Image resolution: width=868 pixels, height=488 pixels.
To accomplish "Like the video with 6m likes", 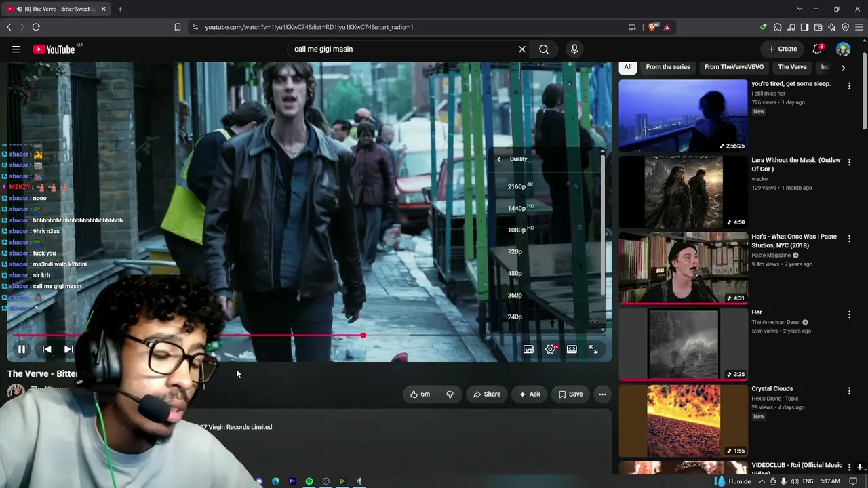I will pyautogui.click(x=420, y=394).
